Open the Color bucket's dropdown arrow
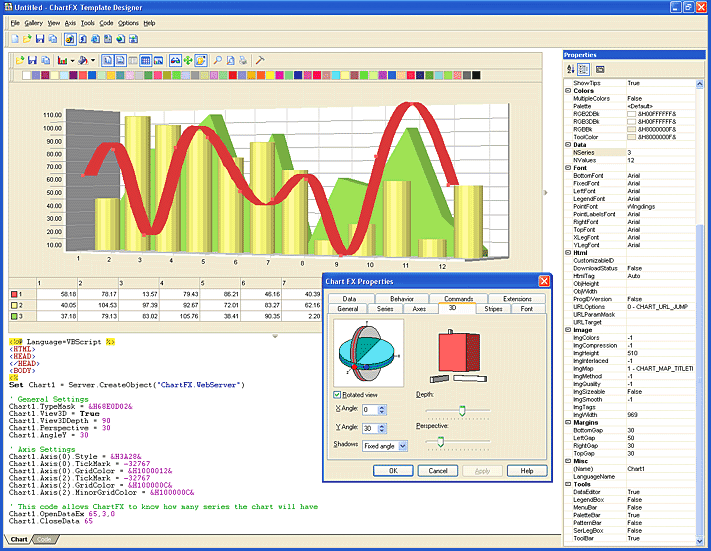The image size is (711, 551). click(93, 60)
